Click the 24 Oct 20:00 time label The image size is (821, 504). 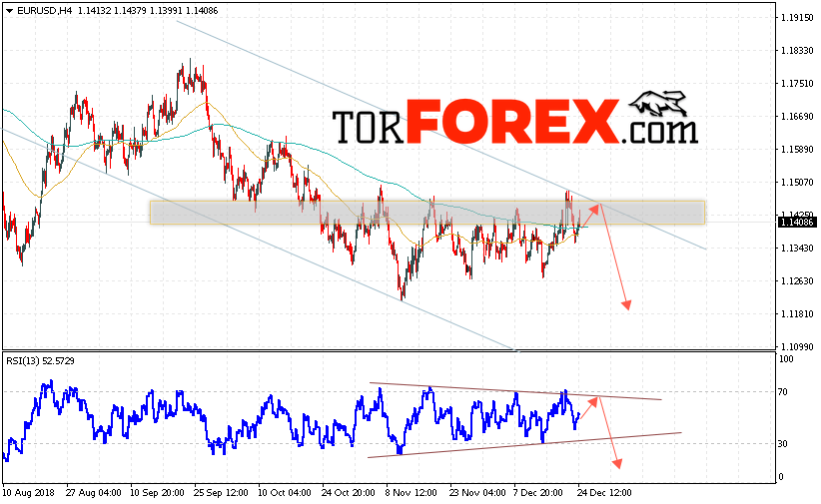pos(349,493)
